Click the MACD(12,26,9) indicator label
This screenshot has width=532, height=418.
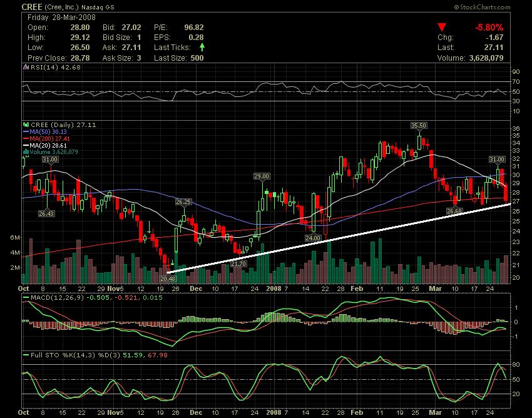pos(58,298)
